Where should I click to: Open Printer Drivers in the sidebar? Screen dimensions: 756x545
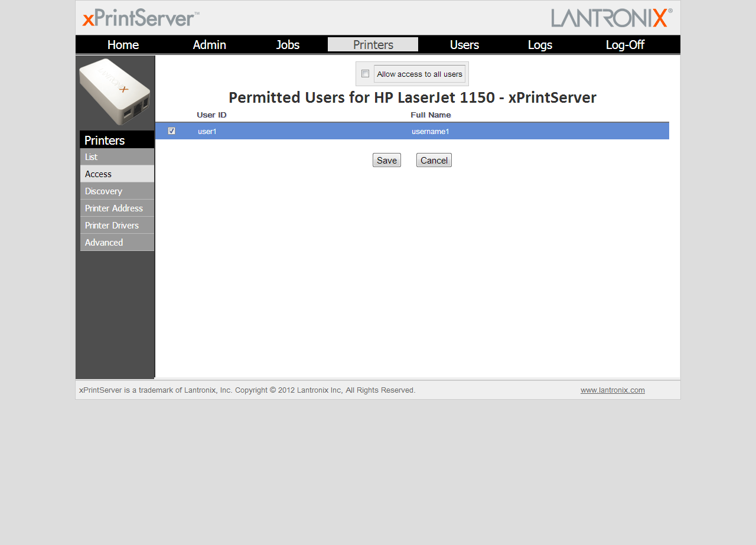click(117, 226)
